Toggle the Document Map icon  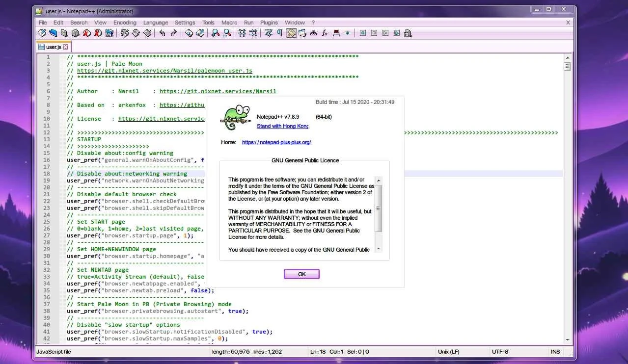click(x=314, y=33)
